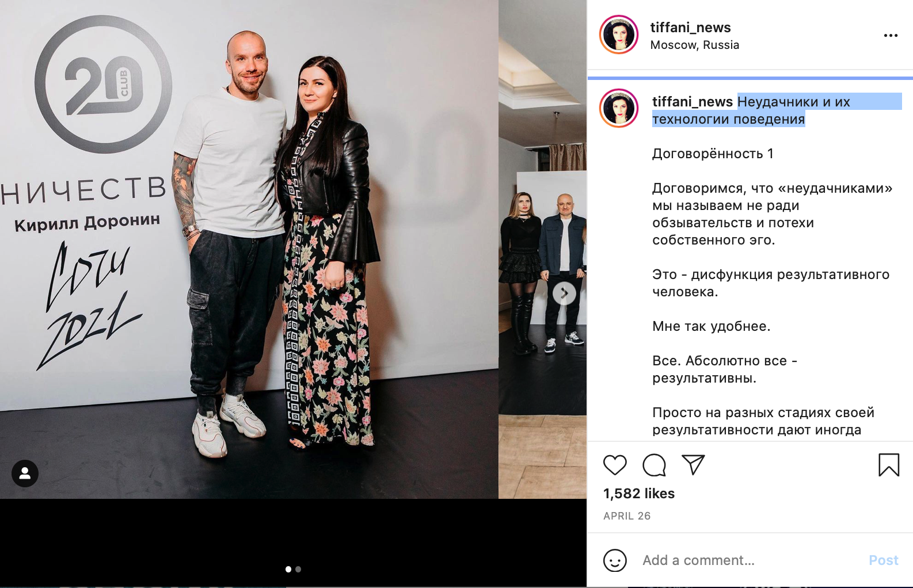The image size is (913, 588).
Task: Open tiffani_news profile from header username
Action: click(x=690, y=27)
